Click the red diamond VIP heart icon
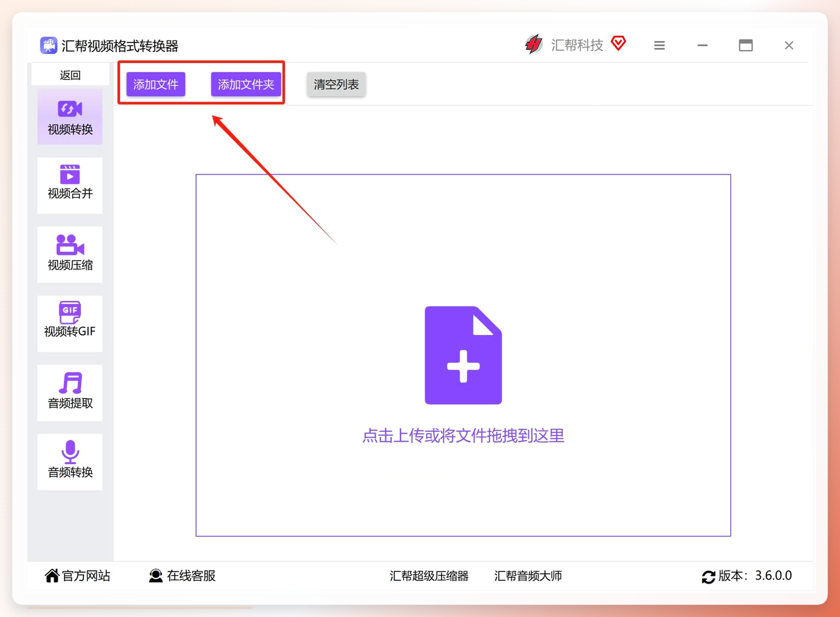 (x=619, y=43)
